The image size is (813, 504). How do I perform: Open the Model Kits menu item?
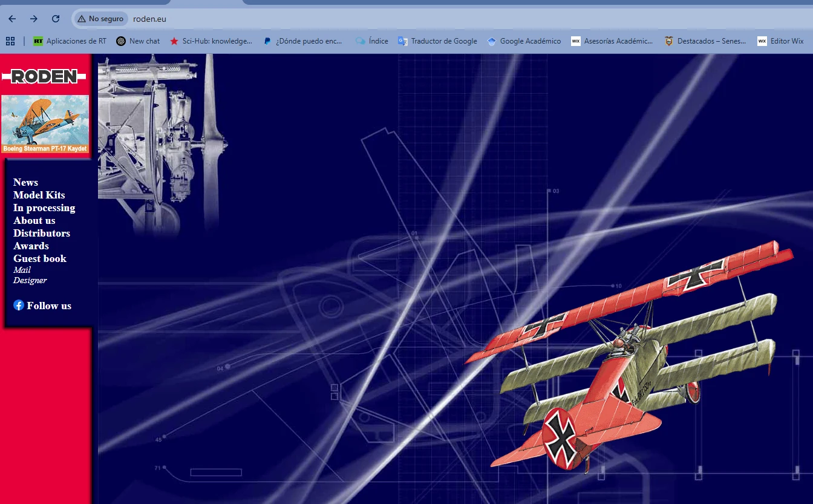coord(39,195)
